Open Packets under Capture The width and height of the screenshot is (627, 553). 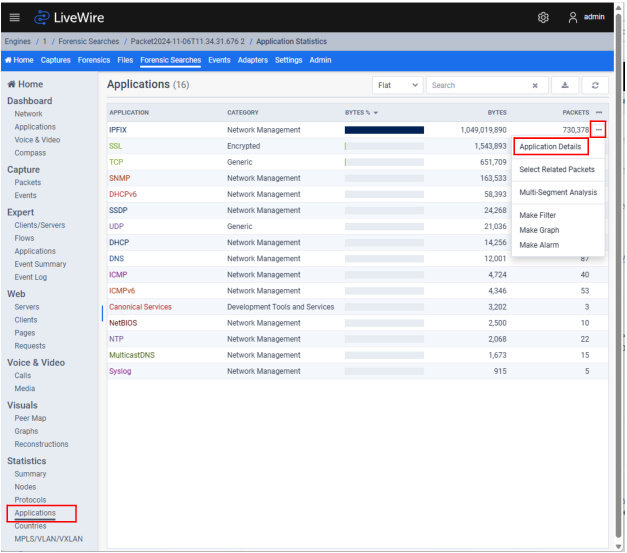[28, 182]
